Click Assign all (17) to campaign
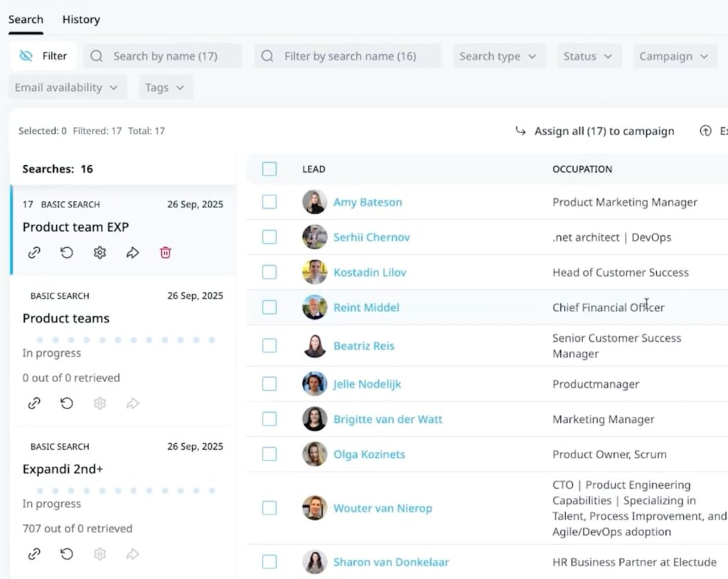Image resolution: width=728 pixels, height=579 pixels. point(594,131)
